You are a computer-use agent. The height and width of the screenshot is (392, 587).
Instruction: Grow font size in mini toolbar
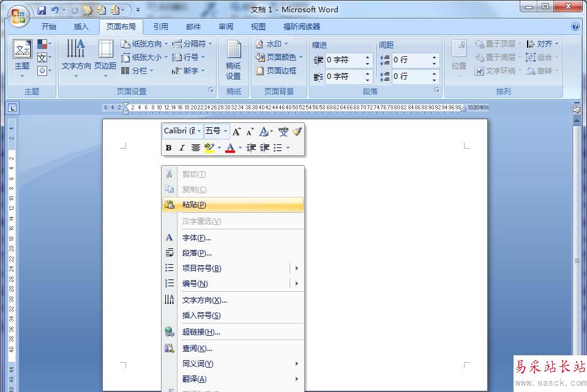tap(236, 131)
